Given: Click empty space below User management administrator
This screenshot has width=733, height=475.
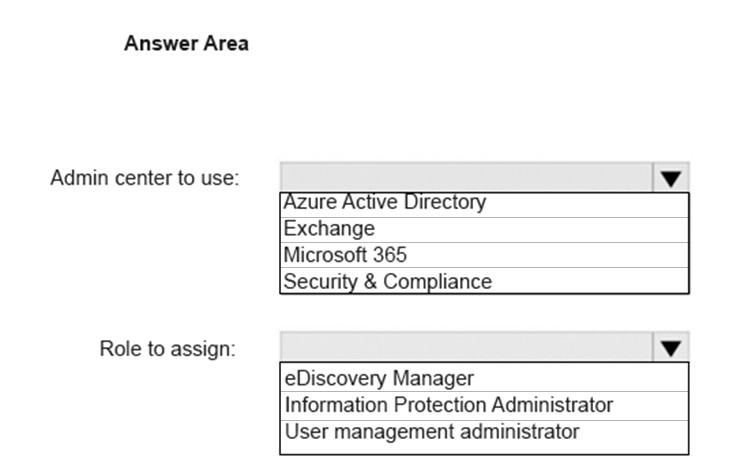Looking at the screenshot, I should [484, 448].
